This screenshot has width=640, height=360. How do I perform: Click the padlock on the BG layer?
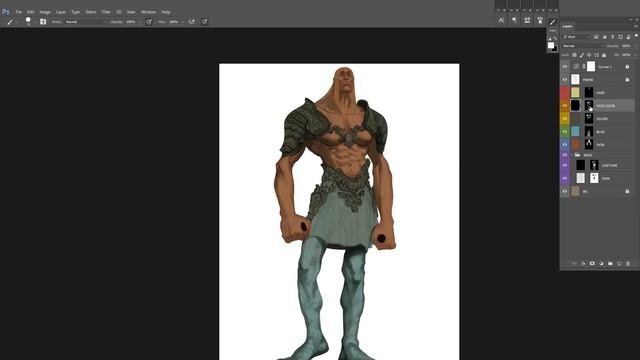click(627, 191)
